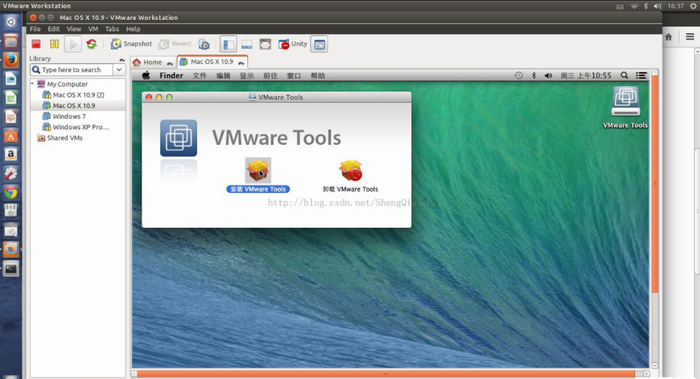Viewport: 700px width, 379px height.
Task: Open System Settings wrench icon in launcher
Action: click(11, 173)
